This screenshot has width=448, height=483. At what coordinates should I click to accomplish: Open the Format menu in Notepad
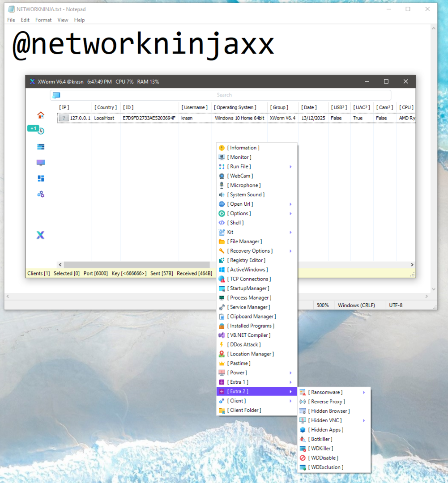pyautogui.click(x=43, y=20)
